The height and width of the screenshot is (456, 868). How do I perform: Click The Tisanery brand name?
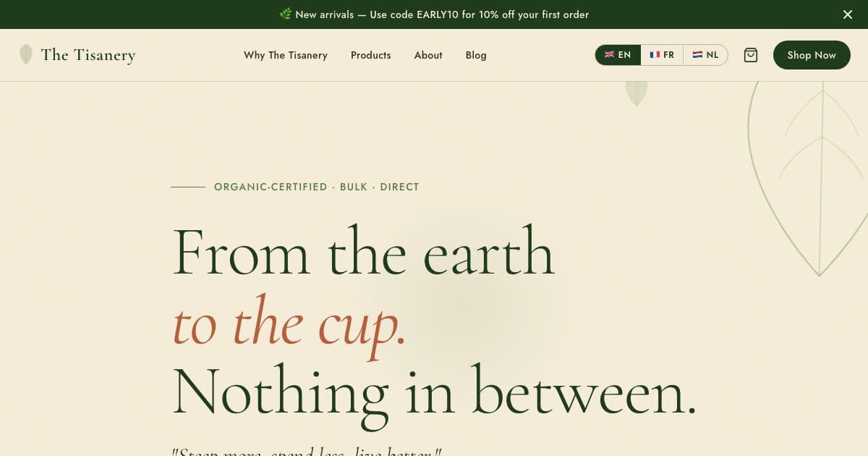pyautogui.click(x=88, y=55)
